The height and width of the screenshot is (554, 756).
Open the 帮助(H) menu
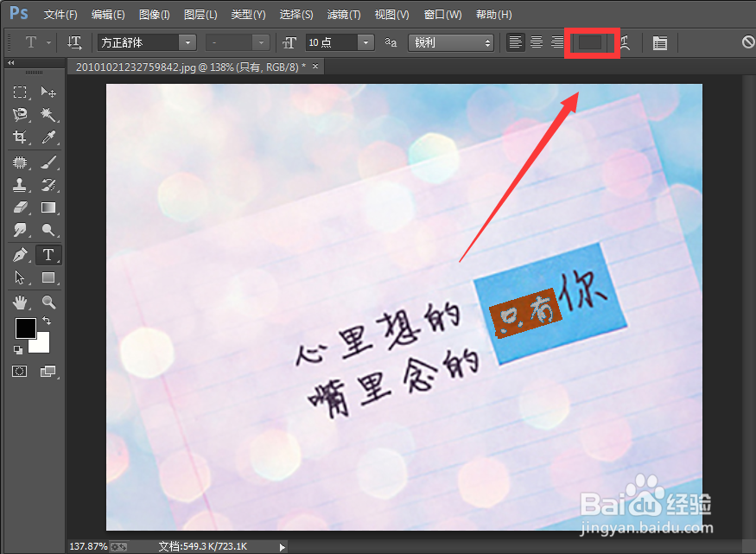(493, 15)
